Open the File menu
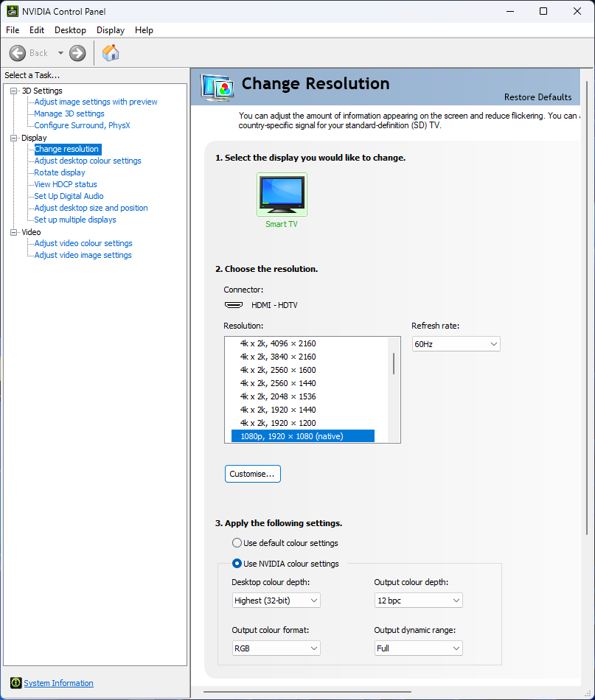This screenshot has height=700, width=595. 13,30
